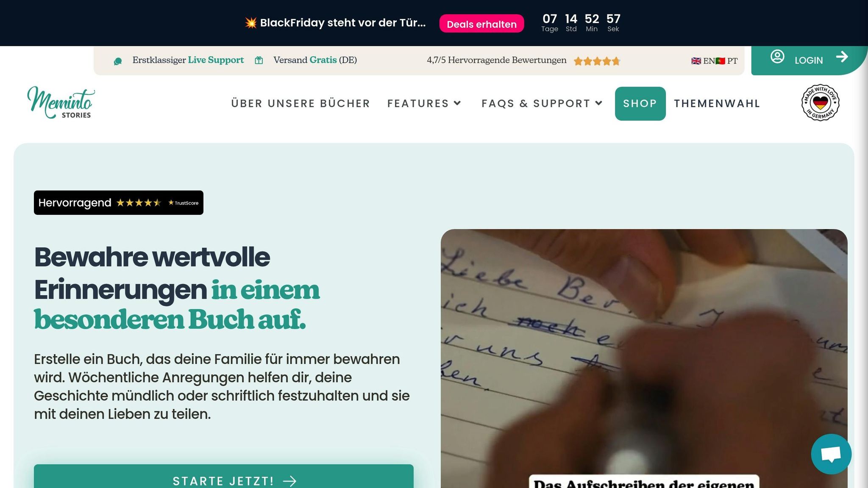Click the green SHOP button
This screenshot has width=868, height=488.
(640, 103)
